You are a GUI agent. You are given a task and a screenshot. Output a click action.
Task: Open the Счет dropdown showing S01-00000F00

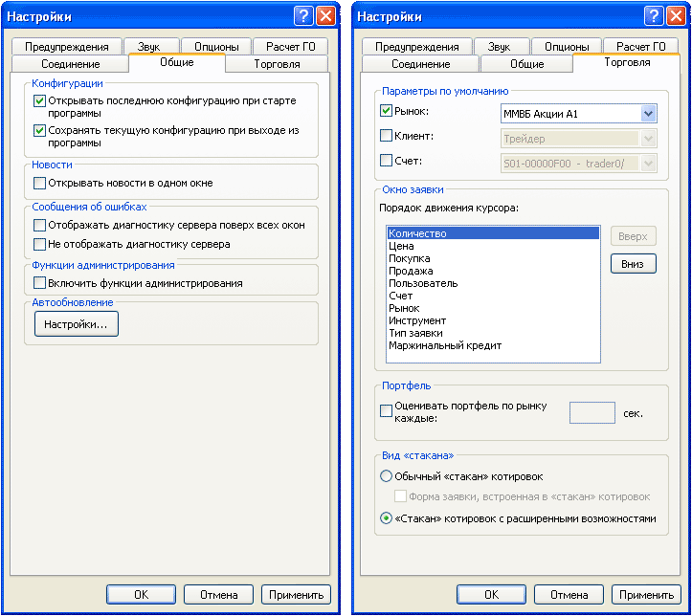click(648, 164)
